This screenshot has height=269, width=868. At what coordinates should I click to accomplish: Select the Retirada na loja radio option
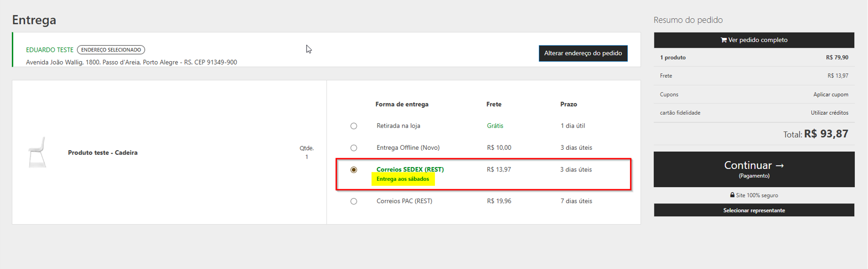point(354,126)
